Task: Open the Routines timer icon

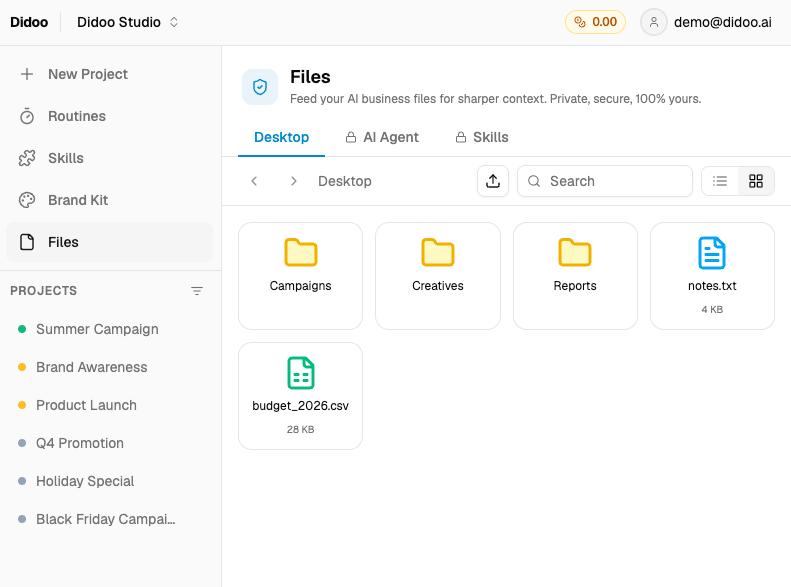Action: tap(28, 116)
